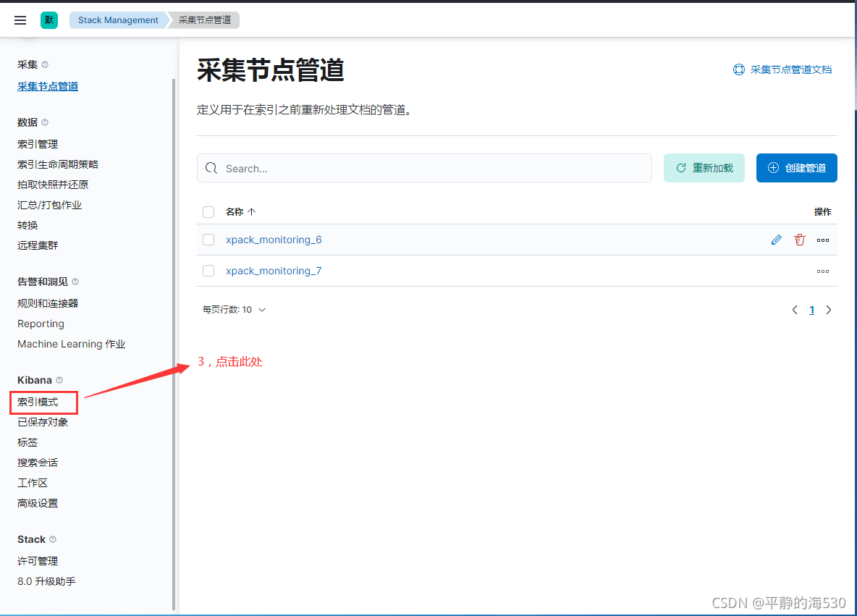This screenshot has height=616, width=857.
Task: Click the delete trash icon for xpack_monitoring_6
Action: point(800,240)
